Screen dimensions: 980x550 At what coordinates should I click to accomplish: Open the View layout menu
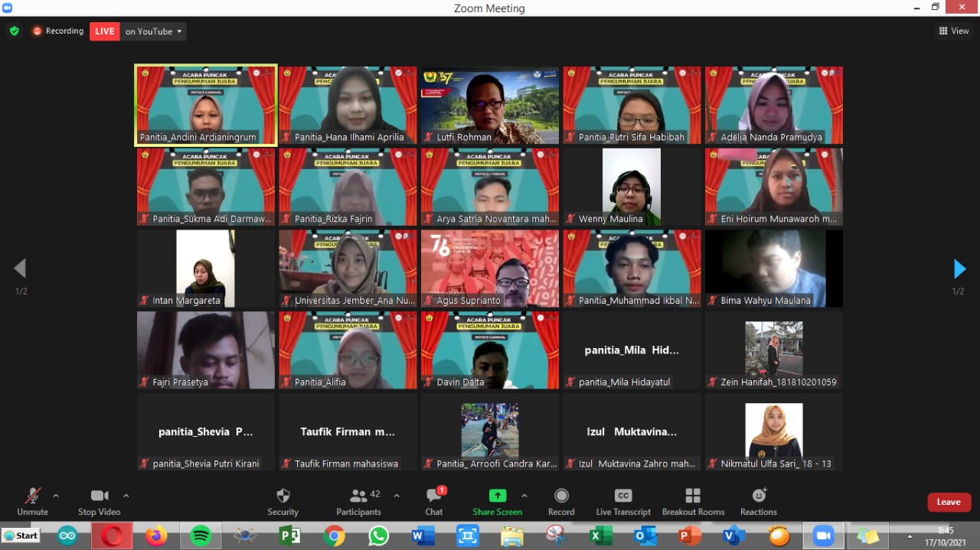(x=954, y=31)
